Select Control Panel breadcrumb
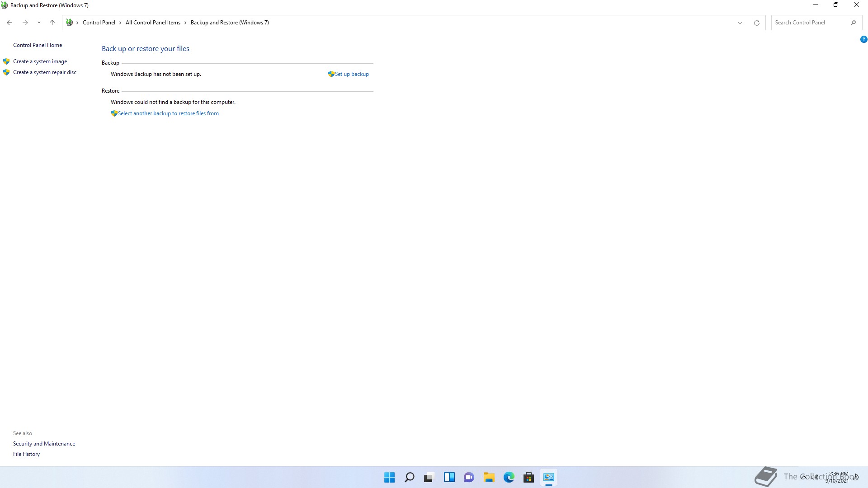This screenshot has width=868, height=488. [x=99, y=23]
